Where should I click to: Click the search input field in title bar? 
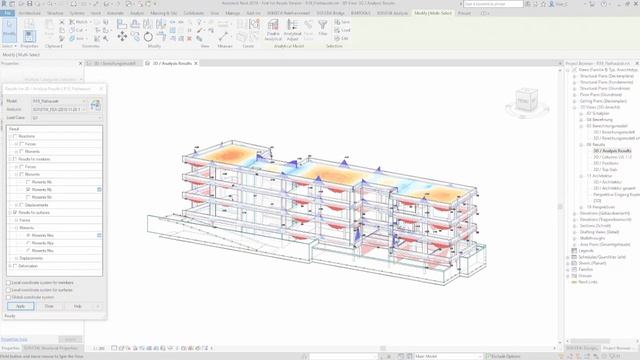(493, 4)
